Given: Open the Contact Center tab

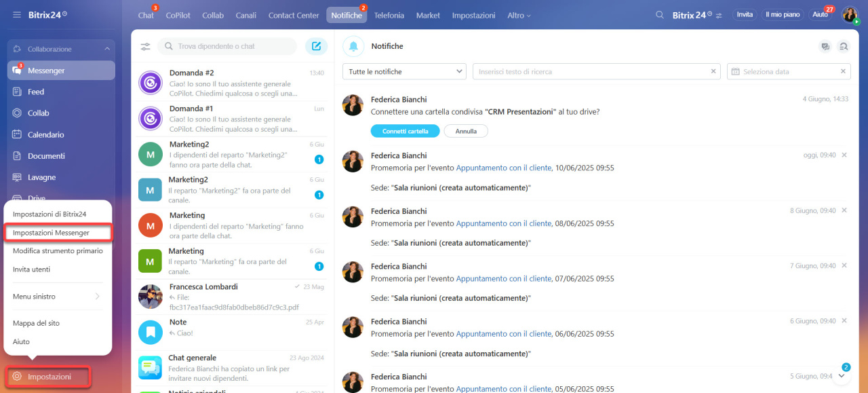Looking at the screenshot, I should point(294,15).
